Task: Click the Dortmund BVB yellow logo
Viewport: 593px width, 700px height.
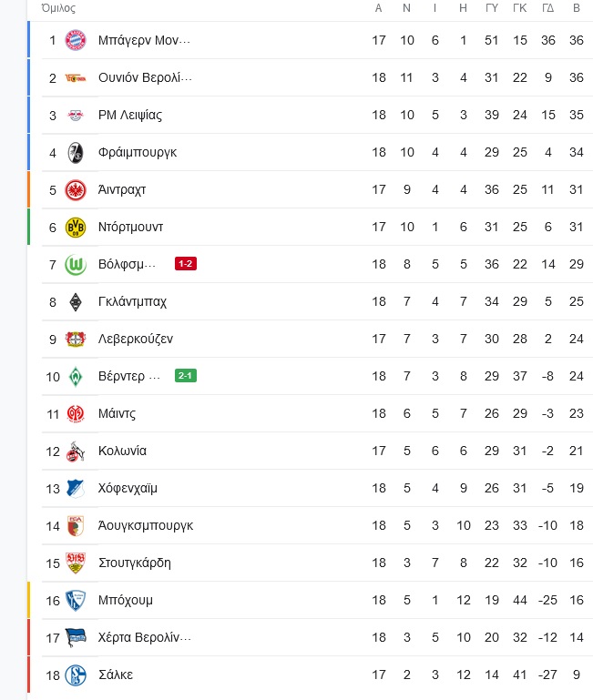Action: (x=75, y=228)
